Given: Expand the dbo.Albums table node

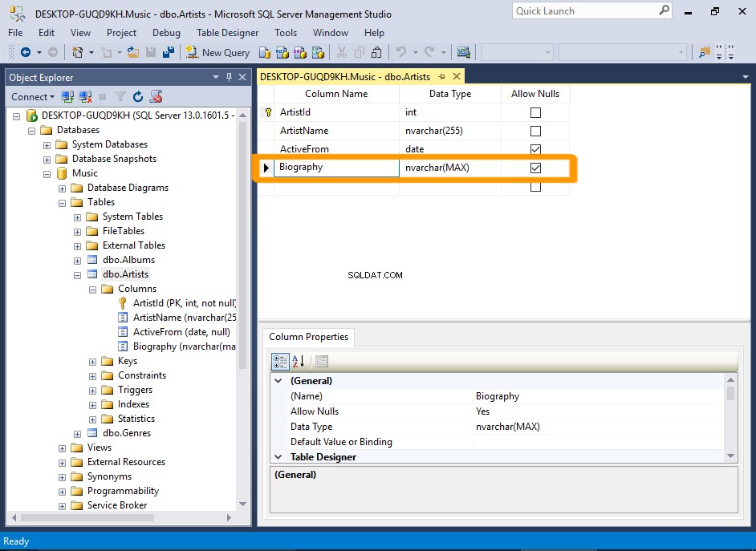Looking at the screenshot, I should point(77,261).
